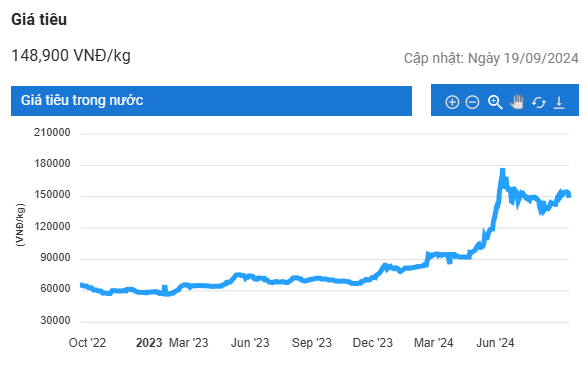
Task: Click the Giá tiêu heading
Action: pyautogui.click(x=39, y=20)
